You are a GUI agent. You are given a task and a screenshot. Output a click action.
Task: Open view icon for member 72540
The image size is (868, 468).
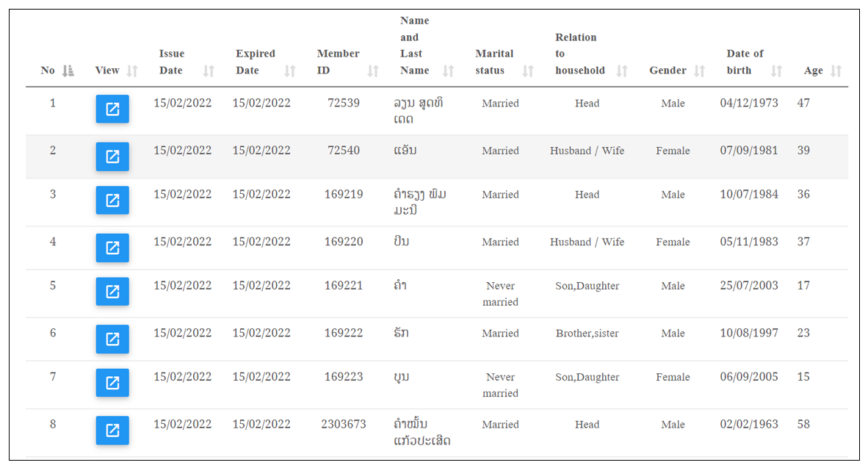point(112,156)
